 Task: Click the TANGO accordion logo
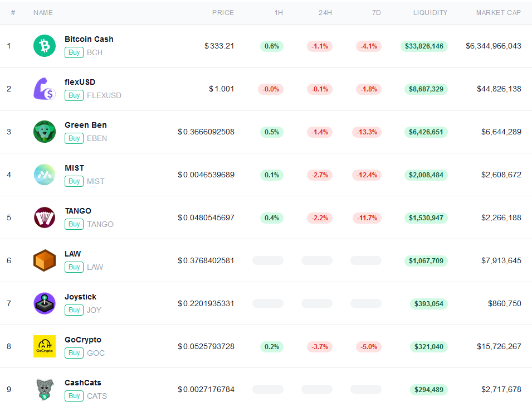(x=45, y=217)
